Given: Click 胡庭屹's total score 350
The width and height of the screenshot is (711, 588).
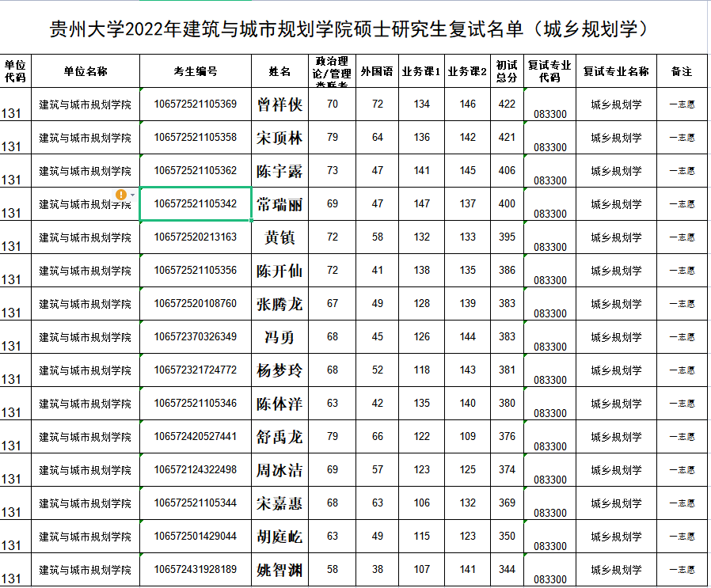Looking at the screenshot, I should point(507,537).
